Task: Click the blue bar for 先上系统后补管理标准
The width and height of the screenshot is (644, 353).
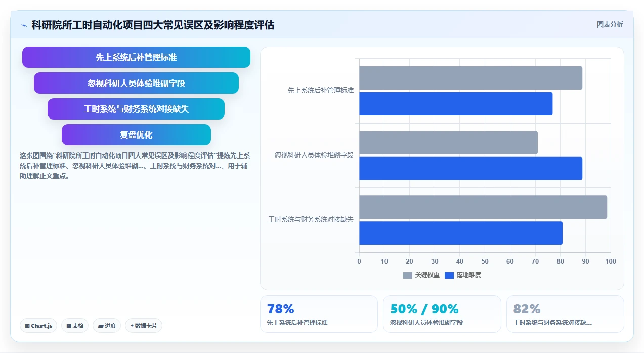Action: pyautogui.click(x=456, y=104)
